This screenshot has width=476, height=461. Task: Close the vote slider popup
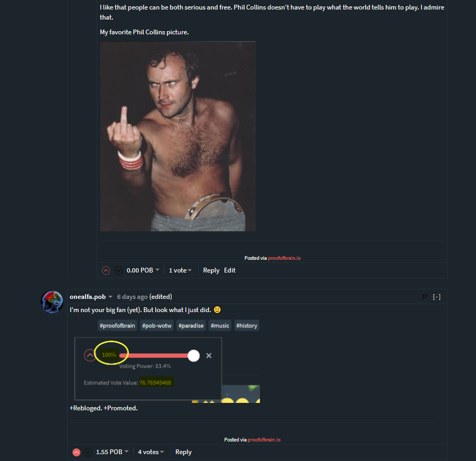[x=209, y=355]
